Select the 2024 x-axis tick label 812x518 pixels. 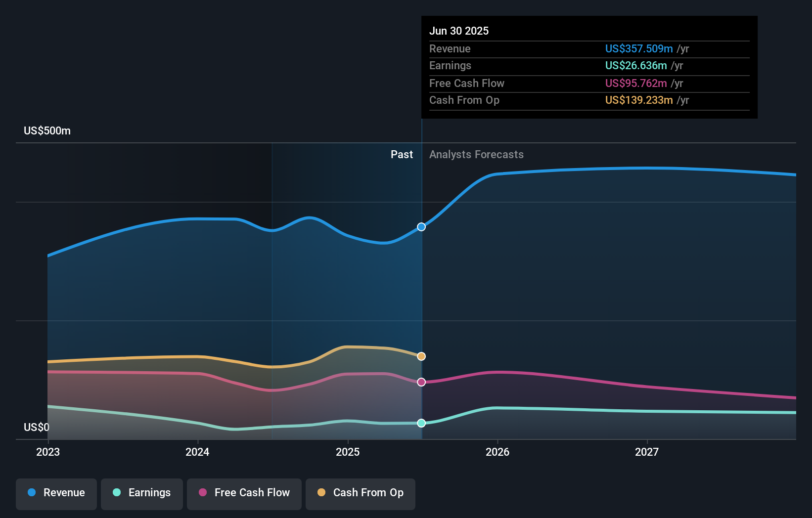(197, 452)
